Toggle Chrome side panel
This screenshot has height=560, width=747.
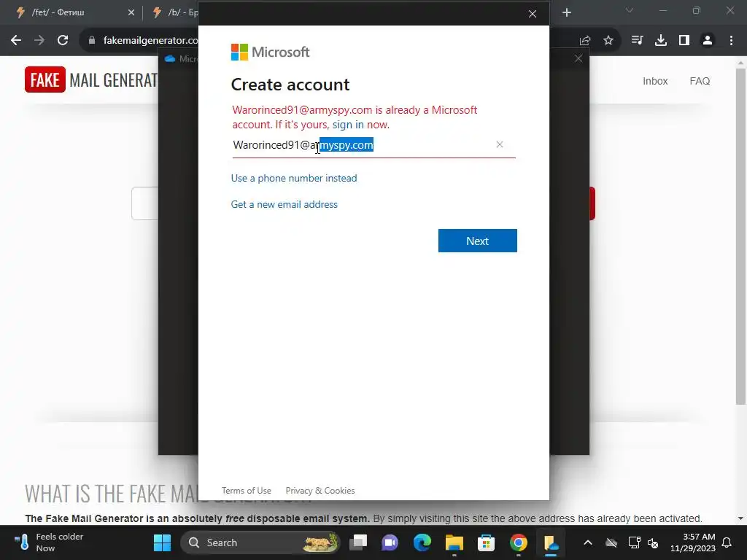tap(684, 41)
